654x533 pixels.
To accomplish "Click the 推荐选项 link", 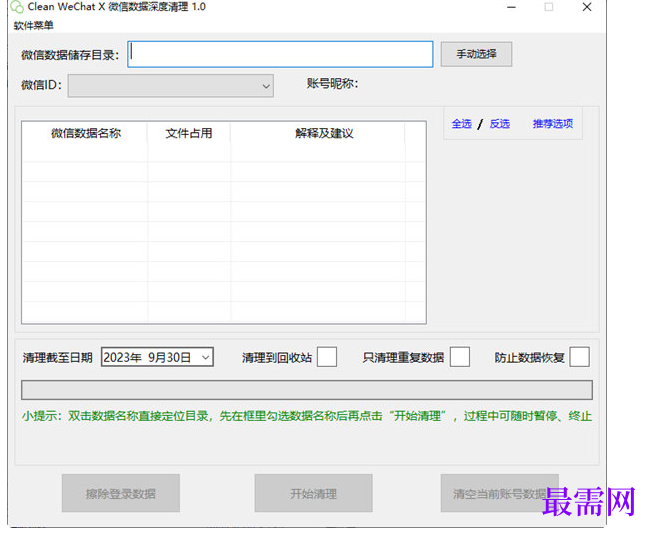I will [x=553, y=123].
